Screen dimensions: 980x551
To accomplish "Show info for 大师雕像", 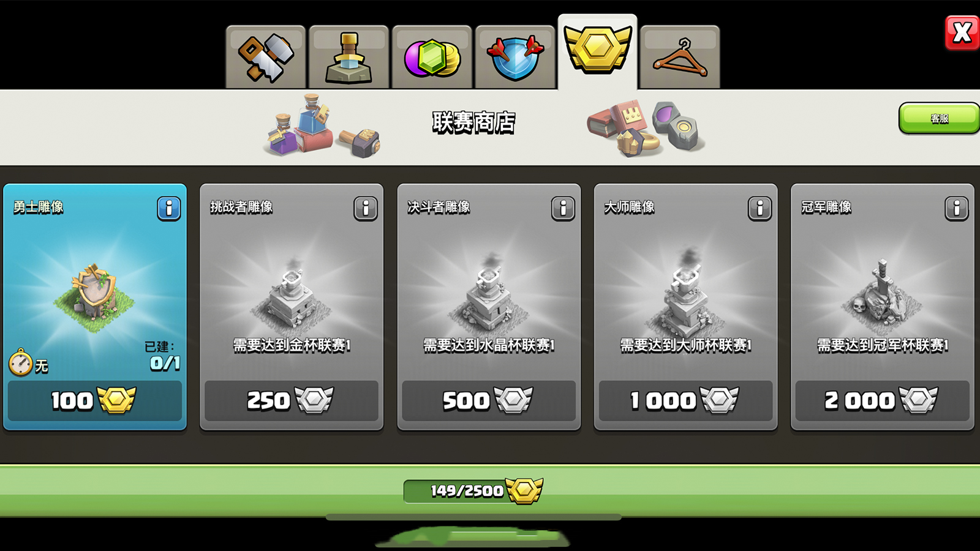I will pos(759,209).
